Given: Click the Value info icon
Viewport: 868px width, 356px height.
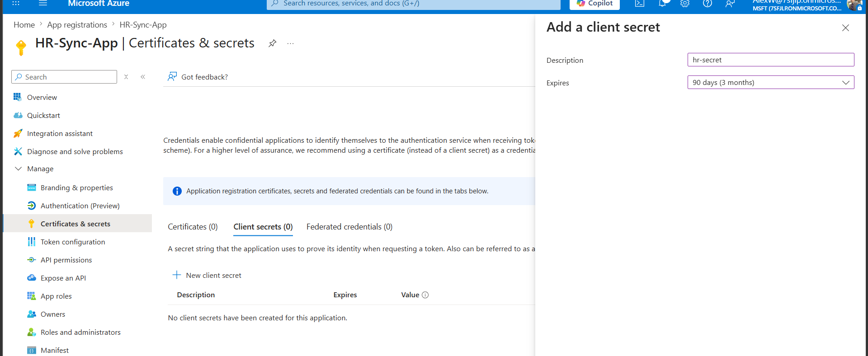Looking at the screenshot, I should [x=425, y=295].
